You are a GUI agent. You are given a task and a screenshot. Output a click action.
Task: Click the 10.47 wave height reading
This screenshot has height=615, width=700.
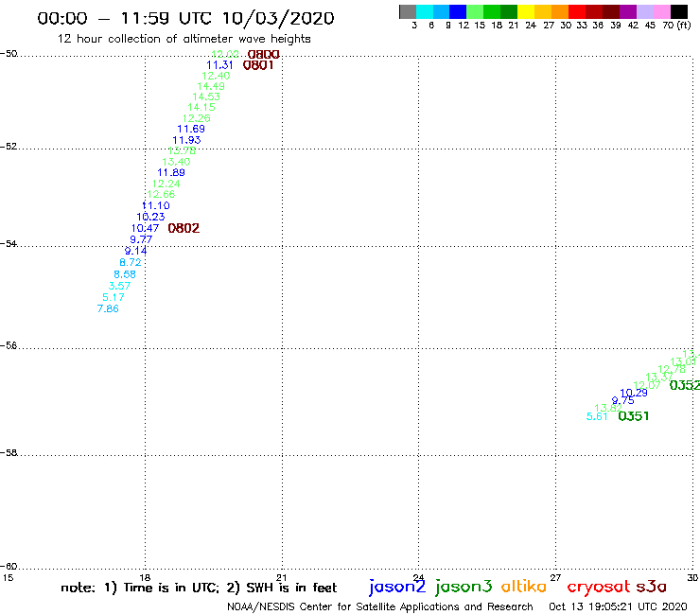pyautogui.click(x=145, y=228)
